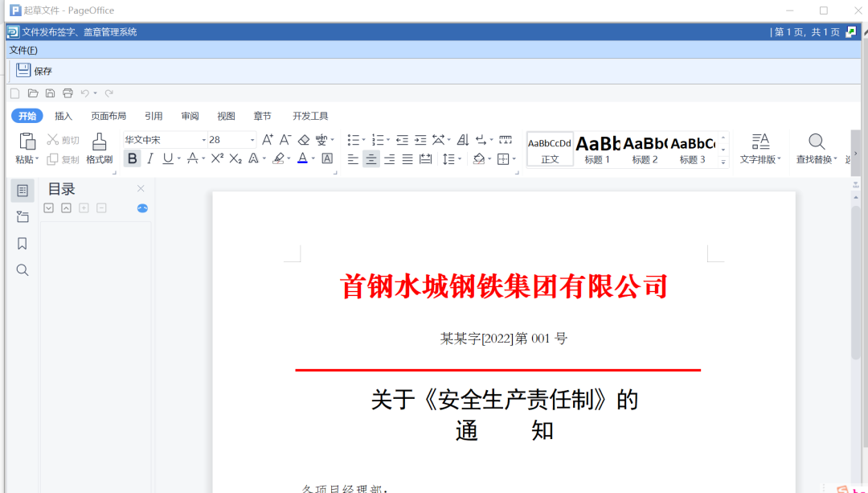Align text left

pyautogui.click(x=353, y=159)
